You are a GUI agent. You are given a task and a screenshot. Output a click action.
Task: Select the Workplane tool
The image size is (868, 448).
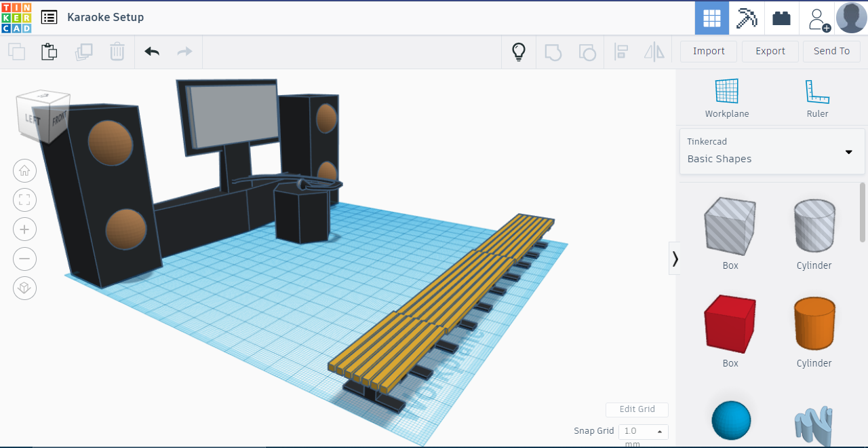[x=726, y=95]
